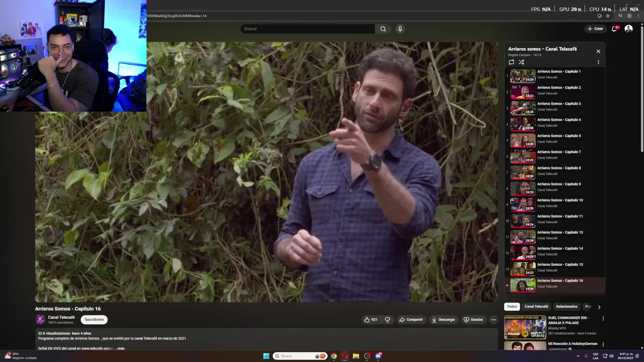Image resolution: width=644 pixels, height=362 pixels.
Task: Click the page vertical scrollbar
Action: click(x=641, y=90)
